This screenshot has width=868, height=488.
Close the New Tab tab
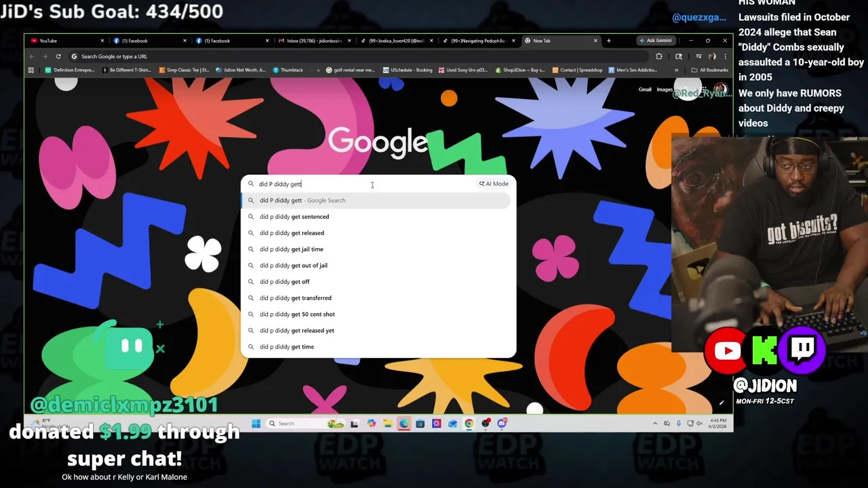click(595, 41)
